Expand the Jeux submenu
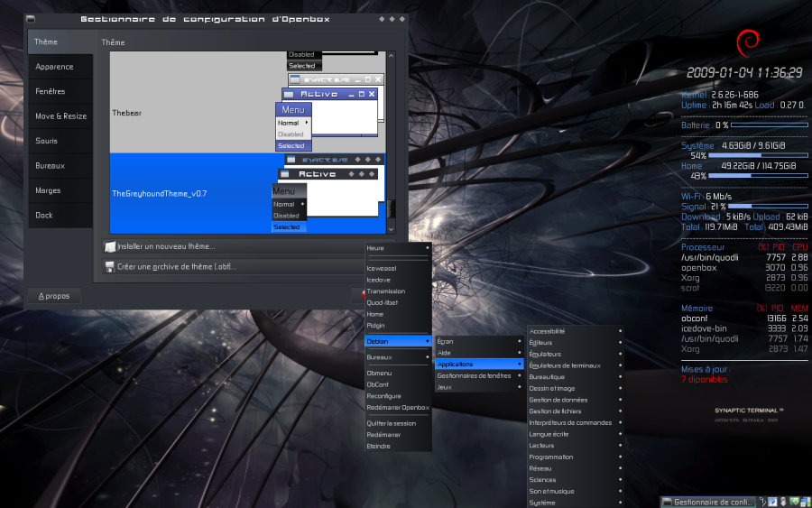This screenshot has width=812, height=508. [479, 387]
